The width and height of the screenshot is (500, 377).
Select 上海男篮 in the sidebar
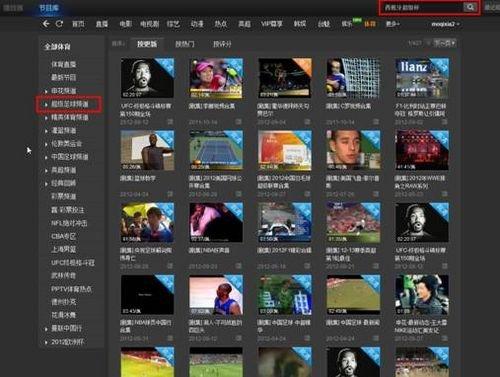(64, 249)
